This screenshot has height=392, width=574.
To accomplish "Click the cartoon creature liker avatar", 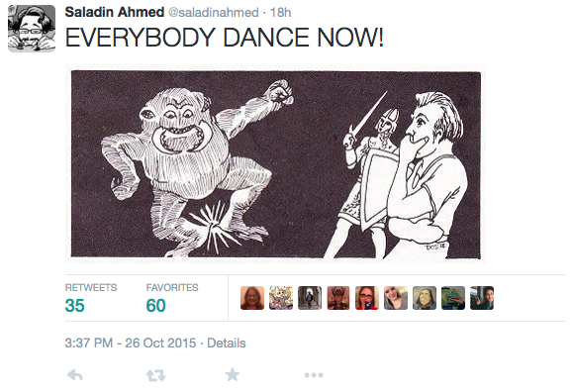I will pyautogui.click(x=281, y=298).
